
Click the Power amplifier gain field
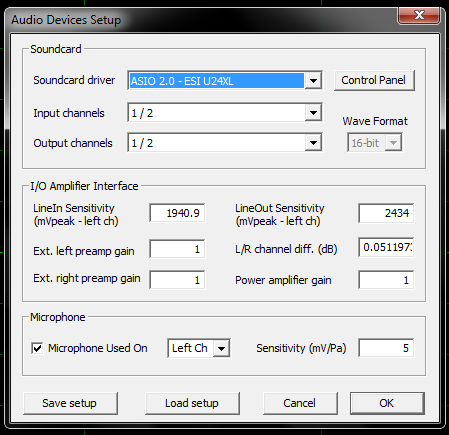click(386, 280)
